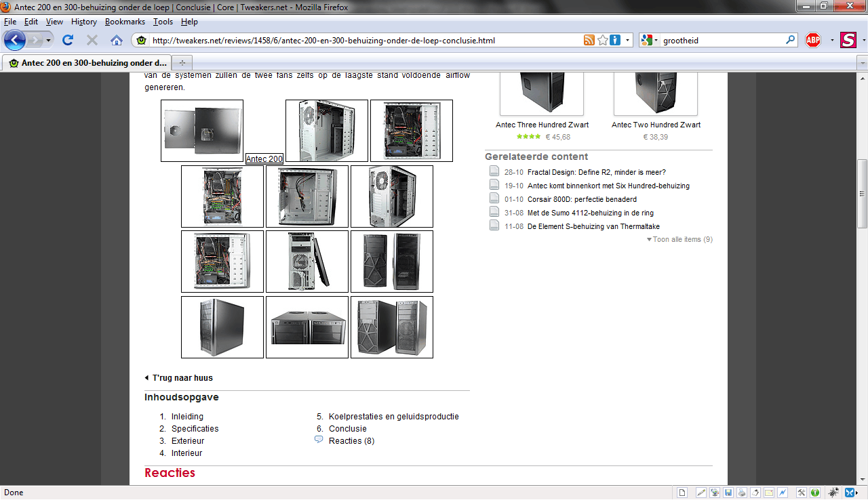Click the pencil icon in status bar
The height and width of the screenshot is (500, 868).
click(701, 493)
